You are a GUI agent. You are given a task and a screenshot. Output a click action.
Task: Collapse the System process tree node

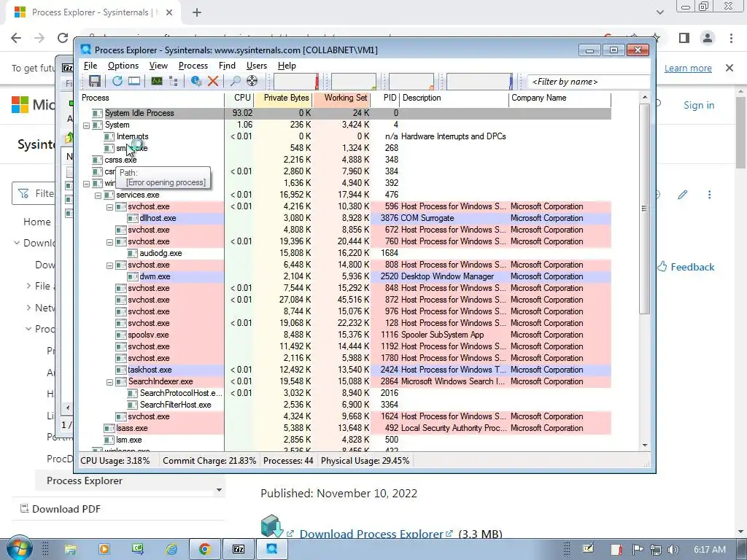coord(86,125)
